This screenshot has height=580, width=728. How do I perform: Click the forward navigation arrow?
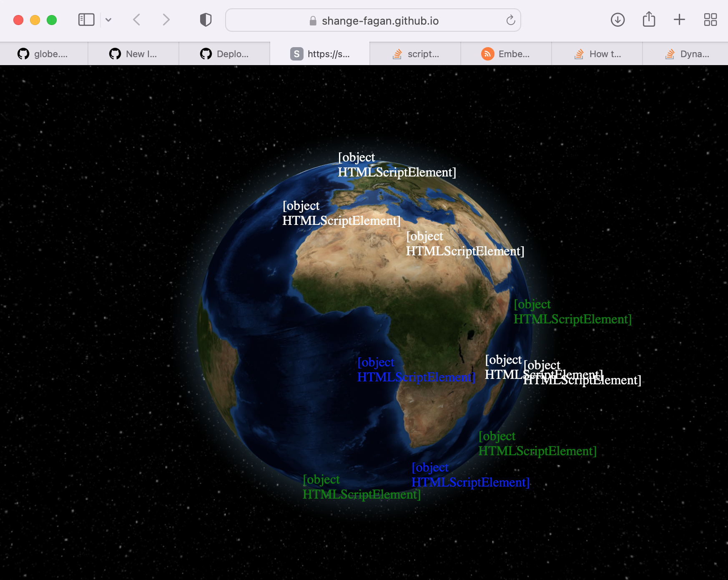166,20
